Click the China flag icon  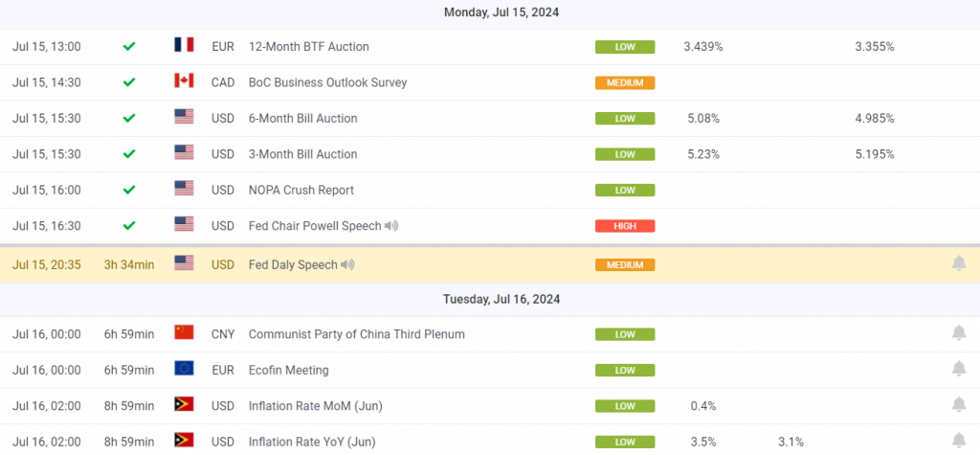click(x=184, y=333)
